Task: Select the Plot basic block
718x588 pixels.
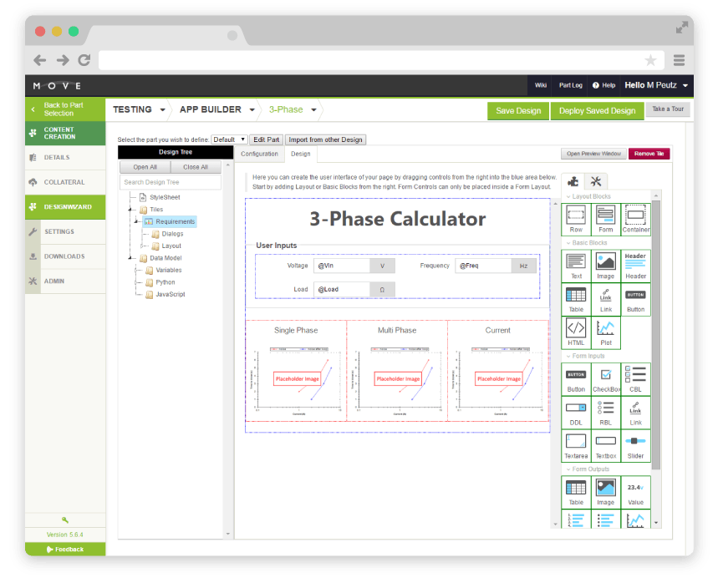Action: (x=606, y=332)
